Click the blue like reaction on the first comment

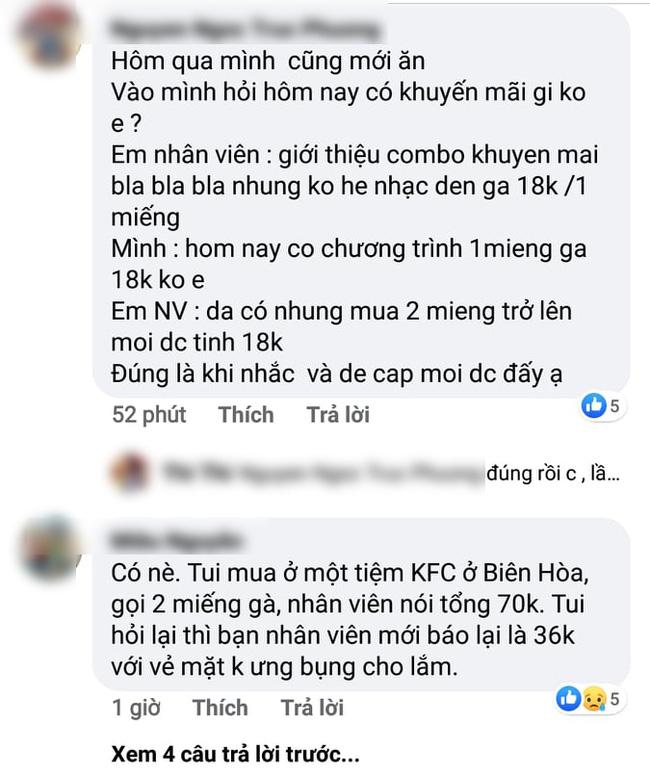click(594, 406)
